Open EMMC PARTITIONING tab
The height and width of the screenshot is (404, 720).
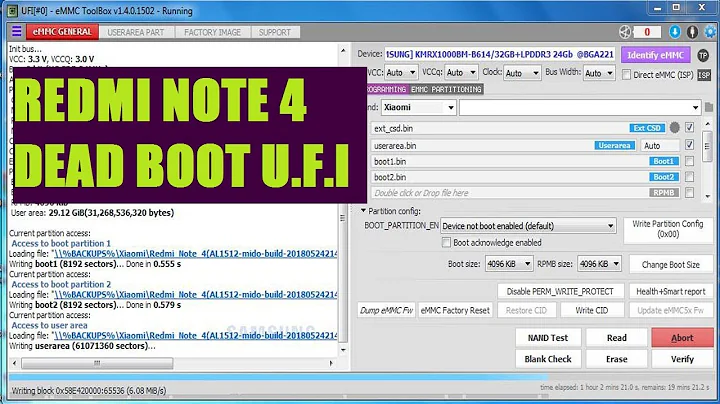click(446, 89)
